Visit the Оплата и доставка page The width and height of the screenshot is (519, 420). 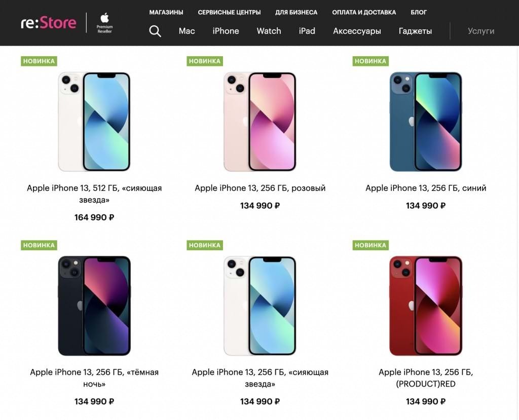point(364,12)
